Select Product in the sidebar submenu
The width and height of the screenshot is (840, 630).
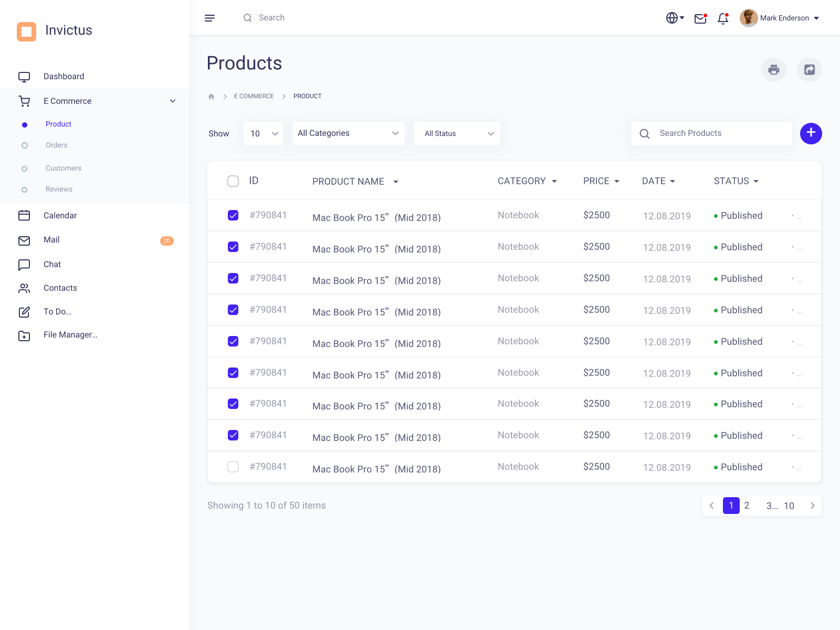pos(58,124)
